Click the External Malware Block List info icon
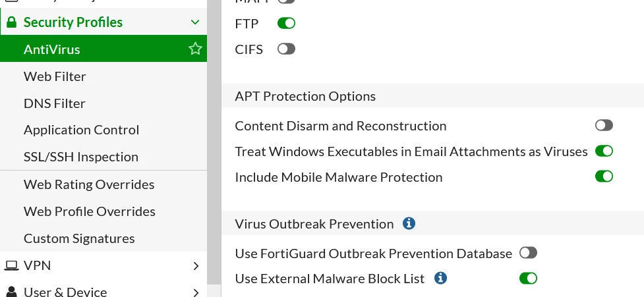The height and width of the screenshot is (297, 644). click(440, 278)
